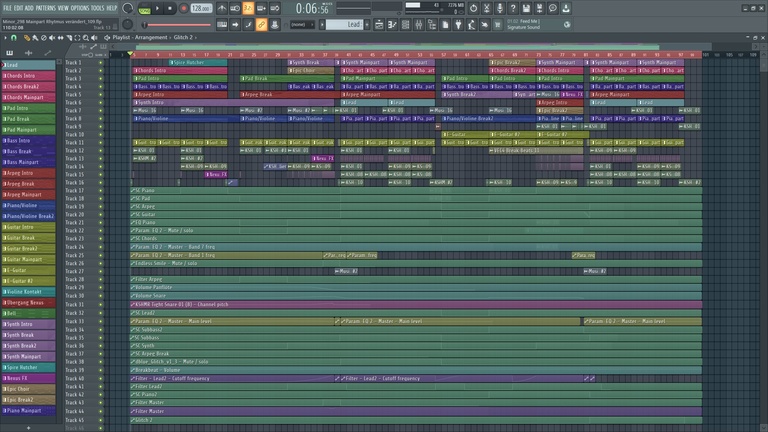Select the Chords Intro pattern in picker
768x432 pixels.
point(28,76)
